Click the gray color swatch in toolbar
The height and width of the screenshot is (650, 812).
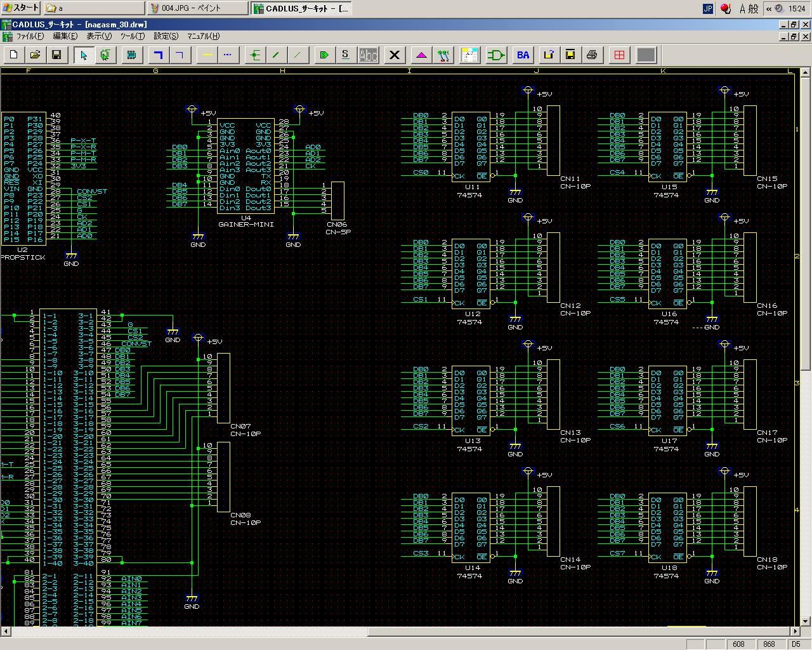tap(646, 55)
